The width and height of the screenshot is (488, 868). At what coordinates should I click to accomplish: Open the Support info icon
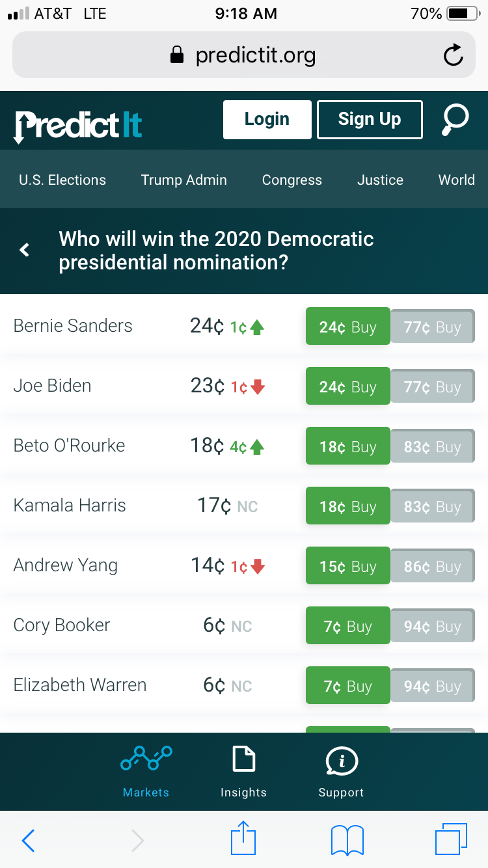point(341,760)
